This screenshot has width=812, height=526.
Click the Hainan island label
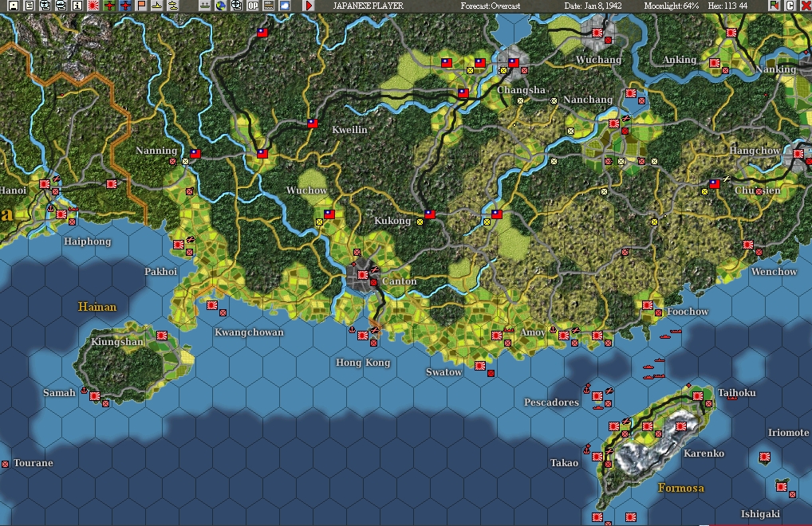(x=97, y=307)
